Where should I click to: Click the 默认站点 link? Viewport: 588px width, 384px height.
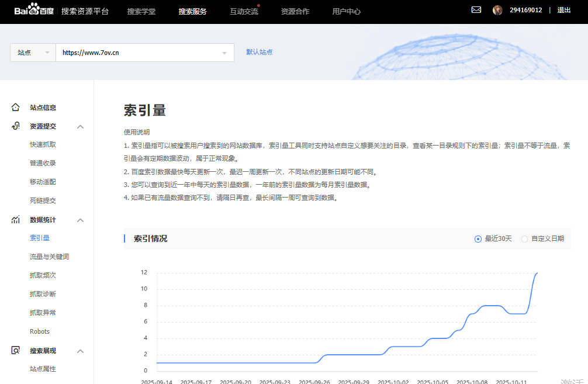click(x=260, y=52)
